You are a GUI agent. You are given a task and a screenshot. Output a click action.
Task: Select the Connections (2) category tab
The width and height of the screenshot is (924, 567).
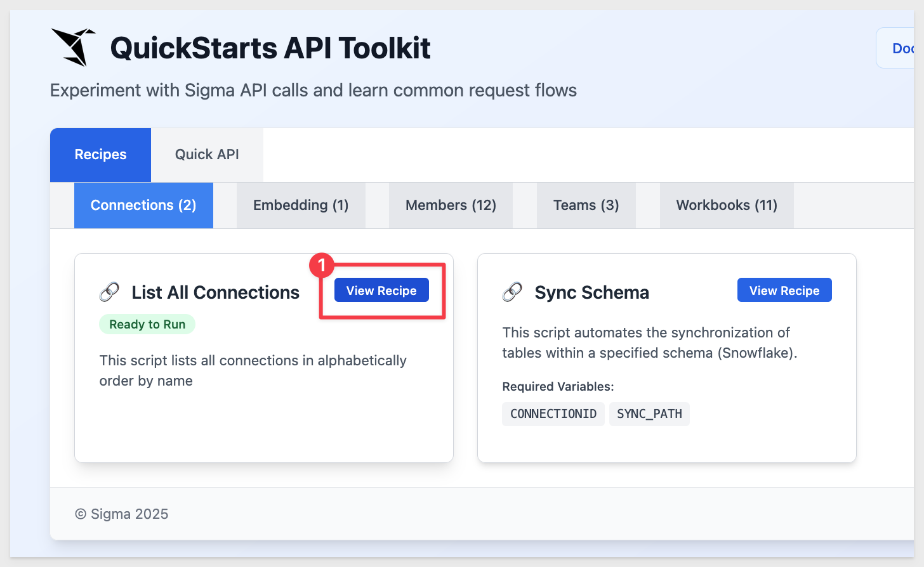[143, 205]
